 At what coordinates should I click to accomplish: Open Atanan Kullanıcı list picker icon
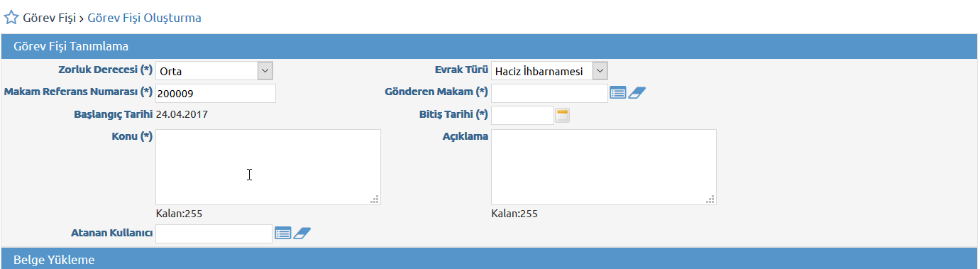pos(283,233)
